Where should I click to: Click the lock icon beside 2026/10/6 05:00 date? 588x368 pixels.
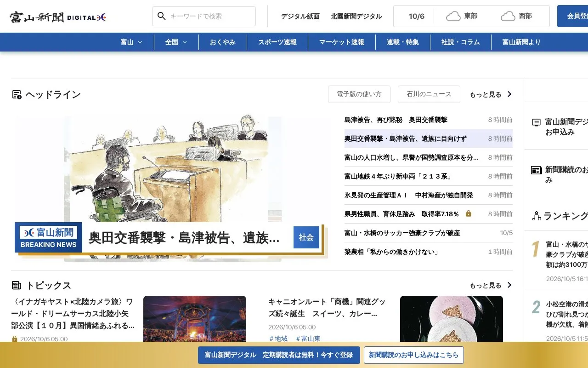coord(15,339)
